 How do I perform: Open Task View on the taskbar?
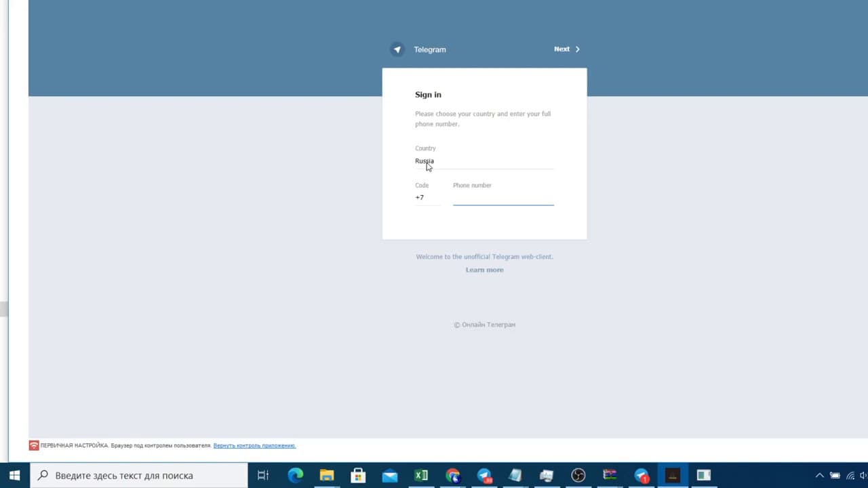pos(263,475)
